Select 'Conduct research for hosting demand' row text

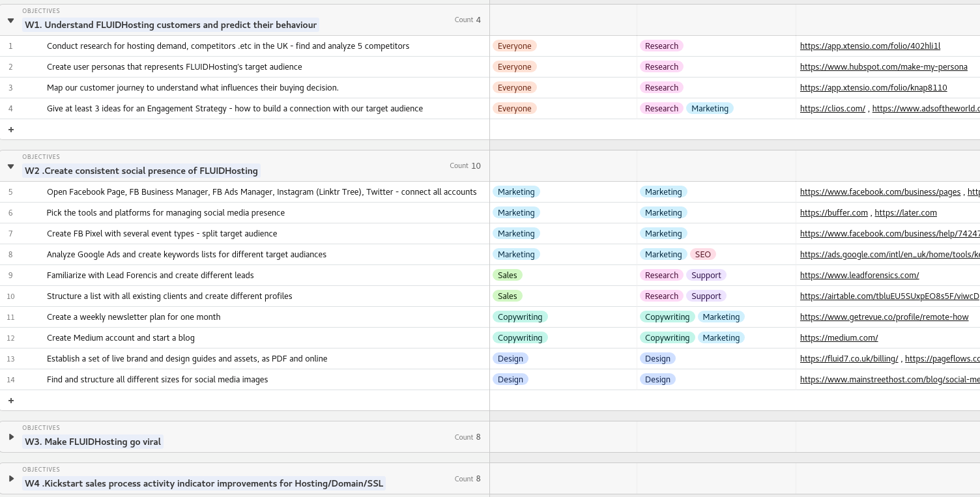tap(228, 46)
